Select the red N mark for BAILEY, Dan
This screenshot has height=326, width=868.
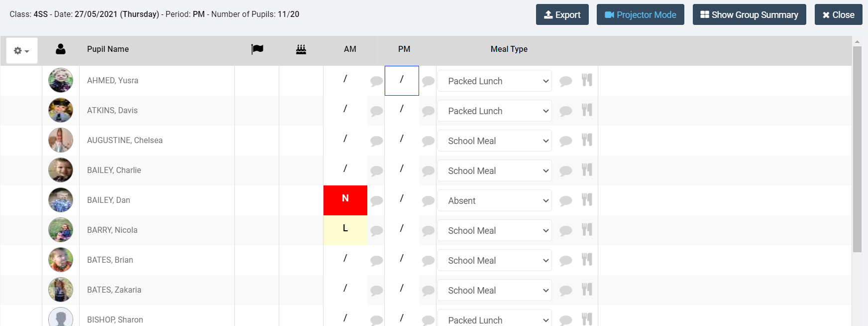[345, 200]
